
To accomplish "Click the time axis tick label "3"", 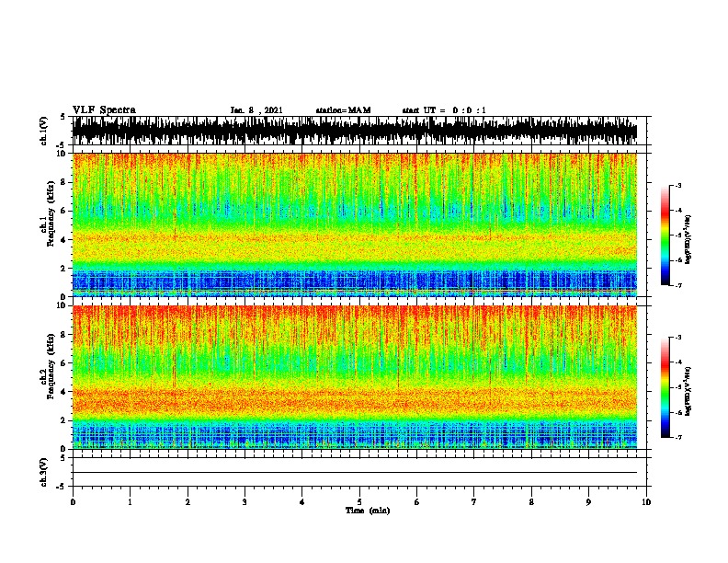I will [x=245, y=501].
